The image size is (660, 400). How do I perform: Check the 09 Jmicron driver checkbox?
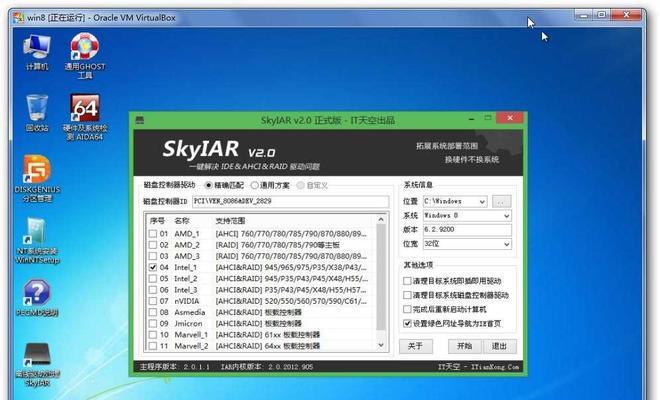tap(153, 323)
